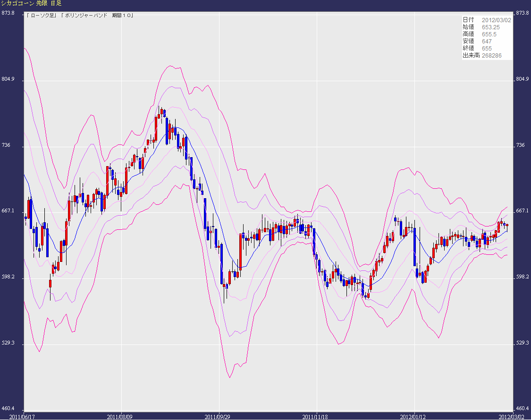Click the 460.4 label on the left price axis
531x420 pixels.
coord(8,409)
